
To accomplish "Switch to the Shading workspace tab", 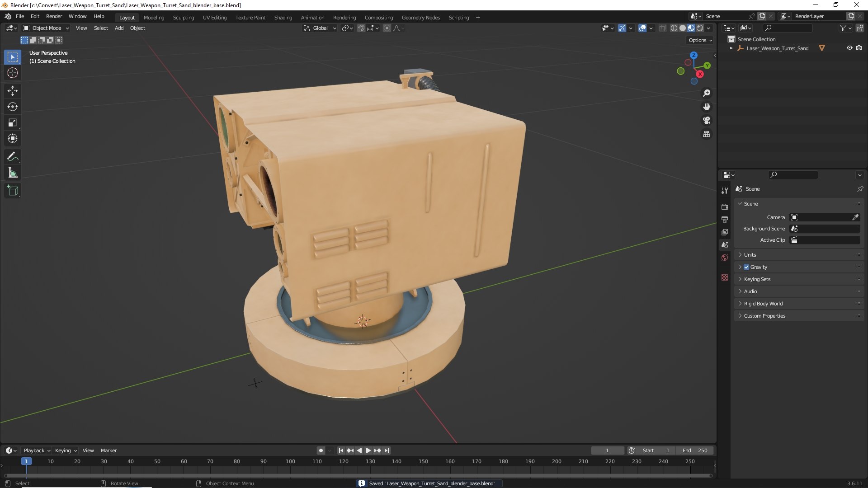I will click(x=283, y=18).
